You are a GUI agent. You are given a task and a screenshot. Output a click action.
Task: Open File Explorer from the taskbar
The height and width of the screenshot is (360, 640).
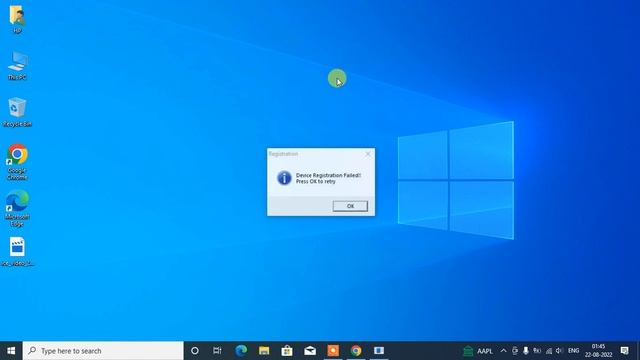coord(264,351)
